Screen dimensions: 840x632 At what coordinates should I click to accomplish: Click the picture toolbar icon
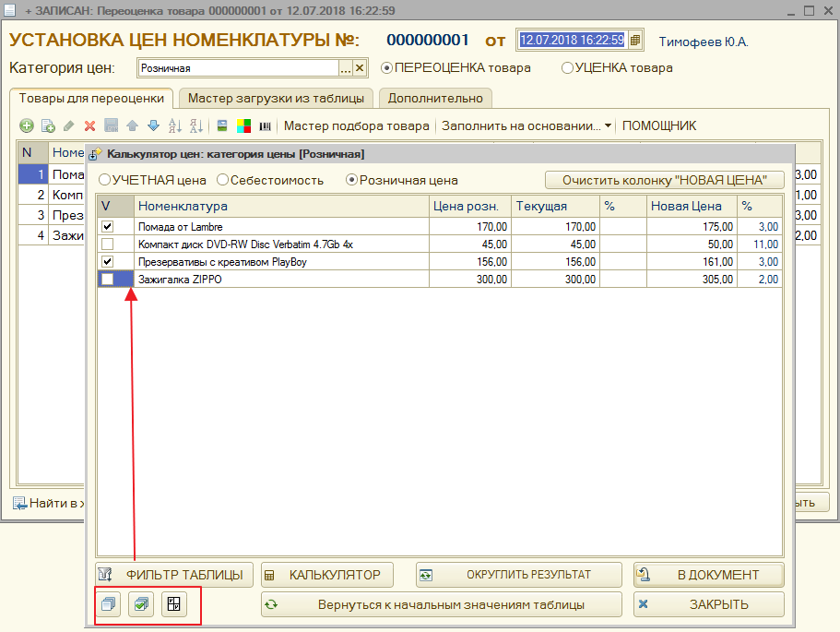pos(222,126)
